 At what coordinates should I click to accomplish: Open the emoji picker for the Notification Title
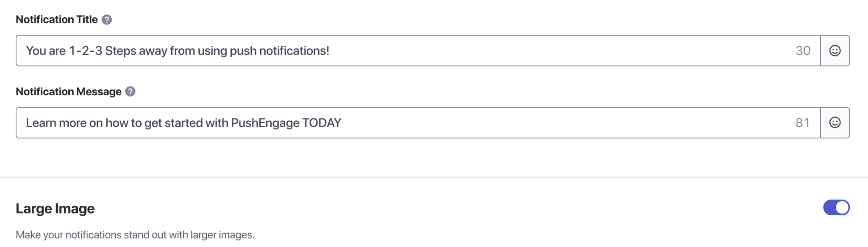(835, 50)
